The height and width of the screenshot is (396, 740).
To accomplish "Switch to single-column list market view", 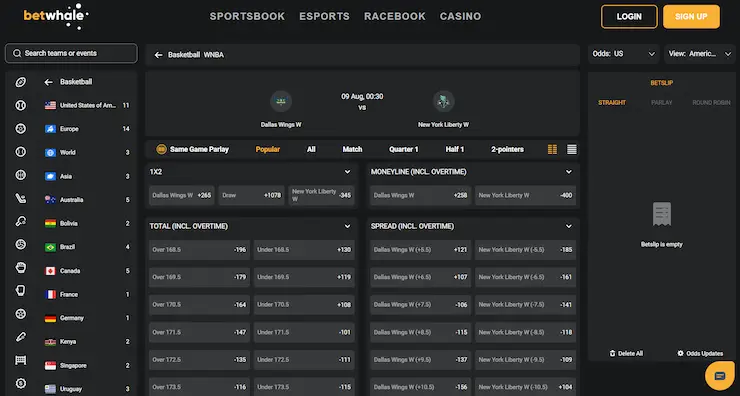I will [x=572, y=149].
